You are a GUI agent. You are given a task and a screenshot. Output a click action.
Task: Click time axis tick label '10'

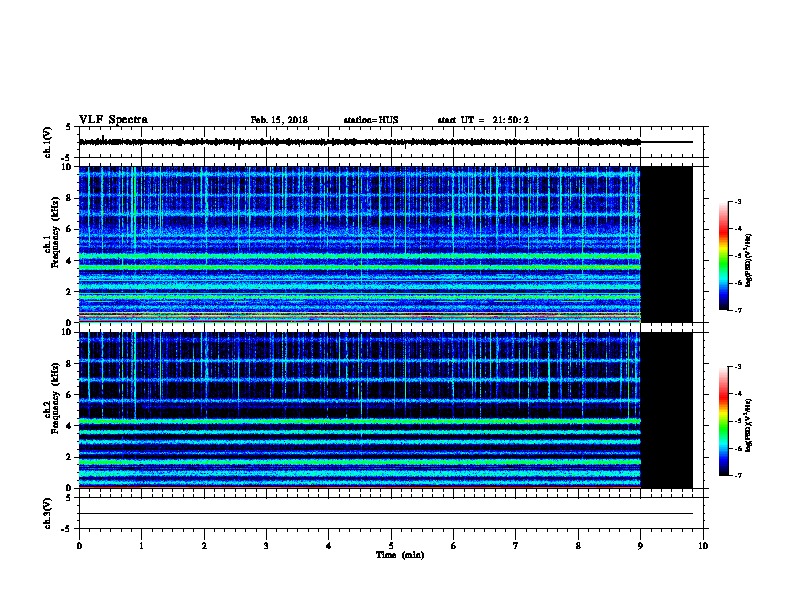coord(703,546)
